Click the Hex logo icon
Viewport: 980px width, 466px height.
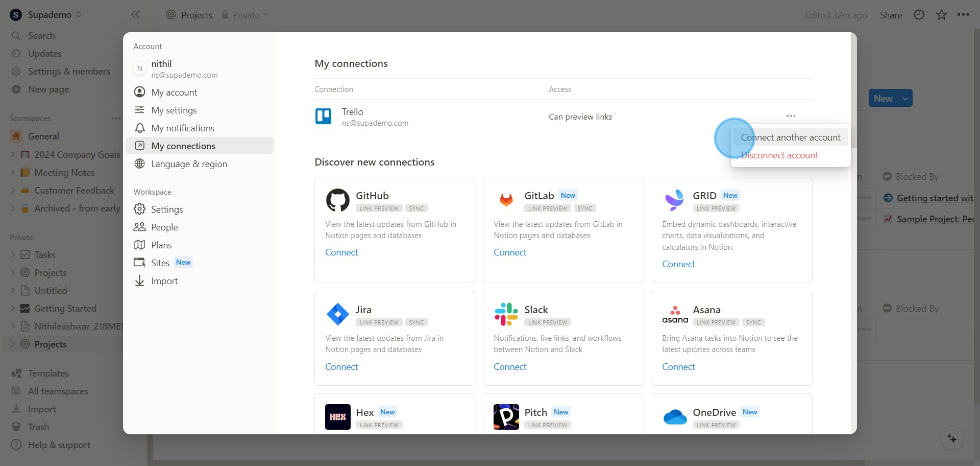[x=338, y=417]
